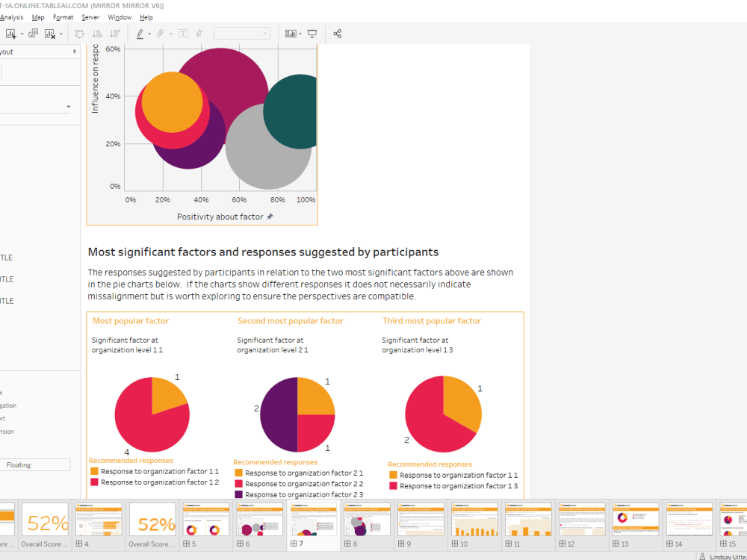Open the Show/Hide Cards dropdown arrow
The height and width of the screenshot is (560, 747).
click(x=300, y=34)
